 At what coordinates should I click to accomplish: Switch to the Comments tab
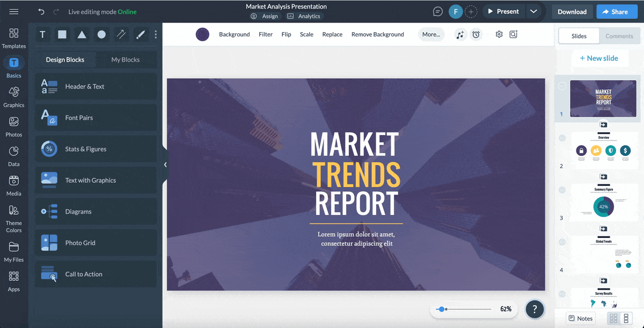click(x=620, y=36)
